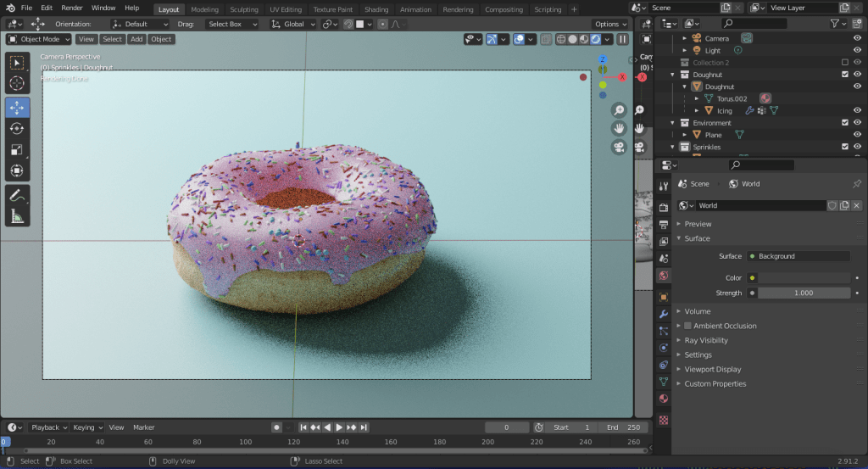The width and height of the screenshot is (868, 469).
Task: Click the world Strength slider
Action: [x=804, y=293]
